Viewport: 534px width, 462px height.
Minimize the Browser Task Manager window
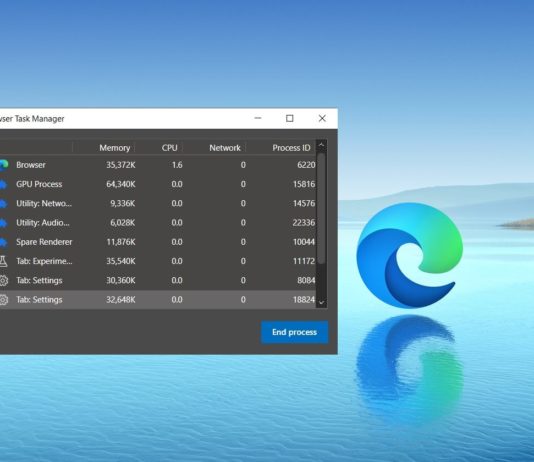(258, 118)
